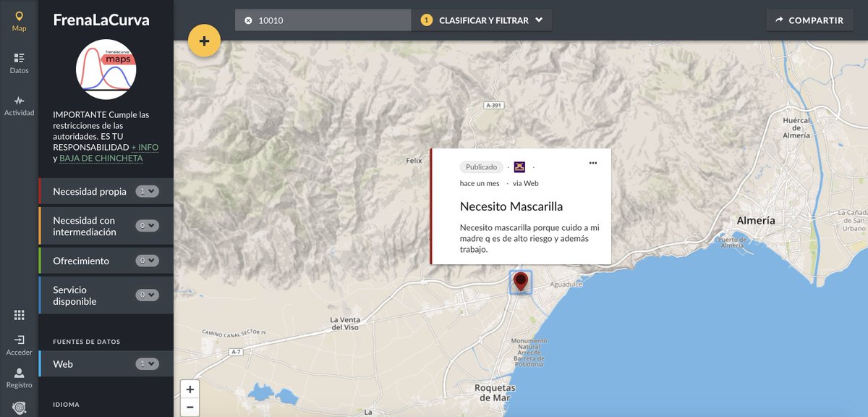The height and width of the screenshot is (417, 868).
Task: Open the Map view in sidebar
Action: 19,21
